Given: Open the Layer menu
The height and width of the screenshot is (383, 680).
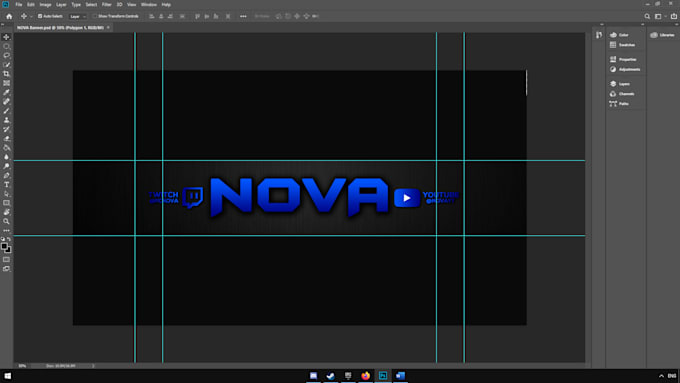Looking at the screenshot, I should (61, 4).
